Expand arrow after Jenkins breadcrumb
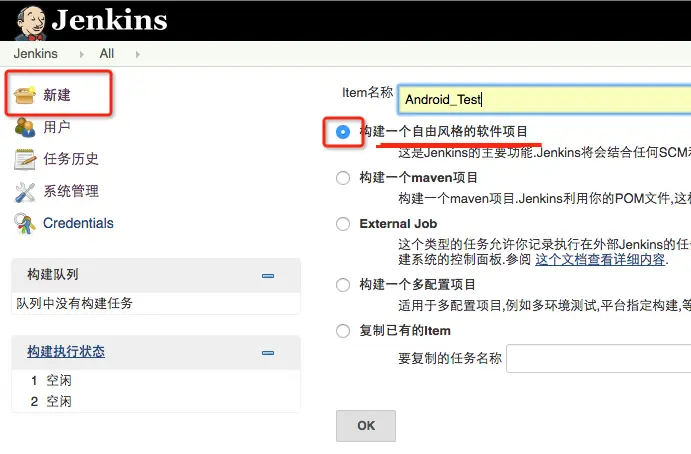This screenshot has height=454, width=691. click(82, 54)
